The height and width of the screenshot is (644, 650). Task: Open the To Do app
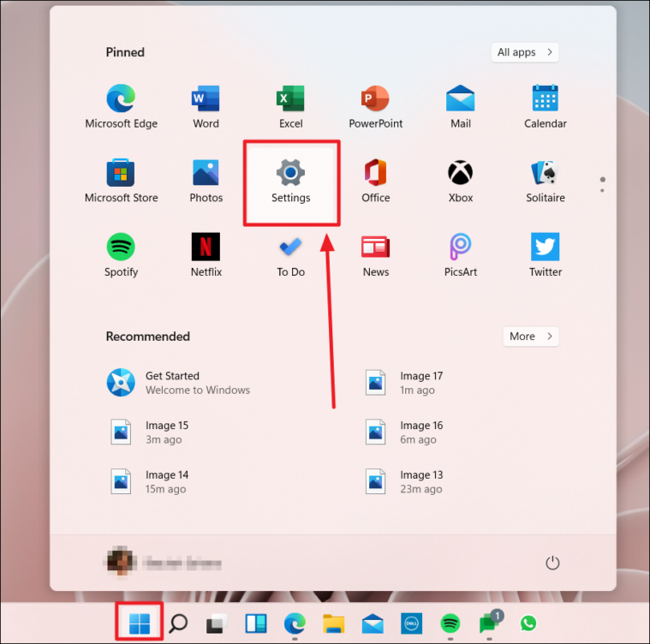[x=290, y=255]
